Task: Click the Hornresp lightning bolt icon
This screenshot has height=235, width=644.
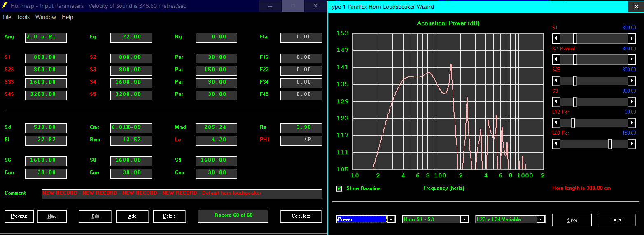Action: [x=5, y=6]
